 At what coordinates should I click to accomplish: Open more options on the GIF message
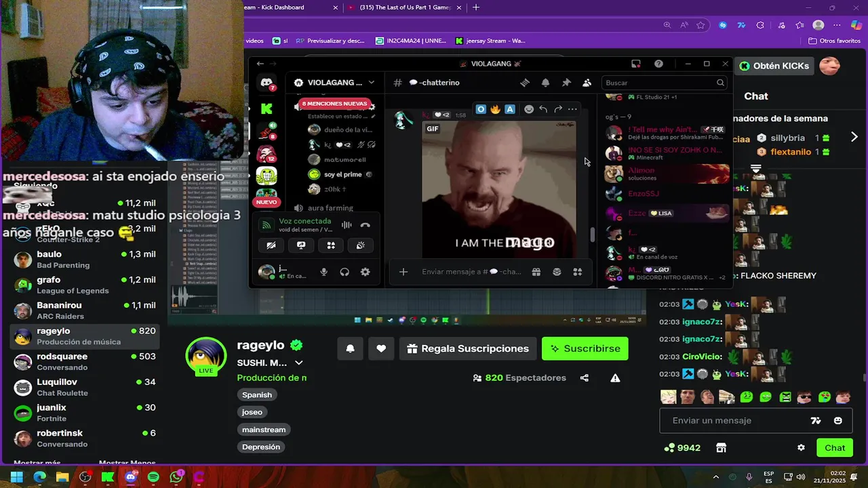(x=572, y=109)
